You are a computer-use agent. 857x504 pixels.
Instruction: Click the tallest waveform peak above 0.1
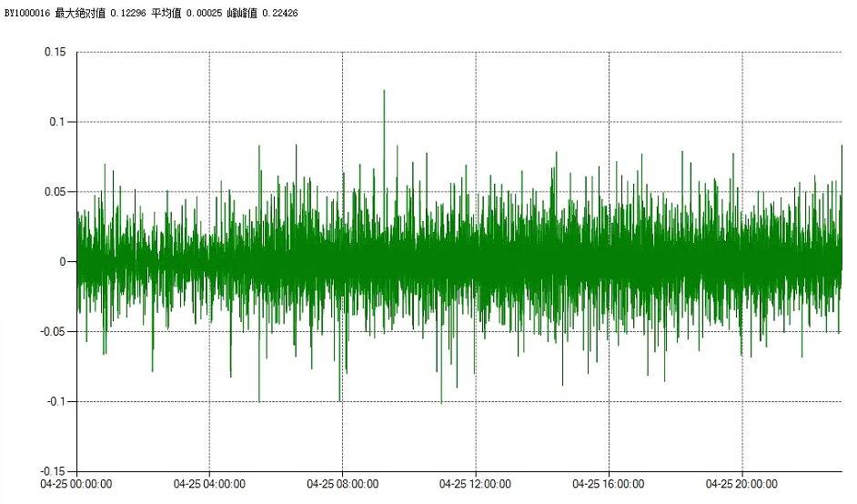pyautogui.click(x=384, y=92)
